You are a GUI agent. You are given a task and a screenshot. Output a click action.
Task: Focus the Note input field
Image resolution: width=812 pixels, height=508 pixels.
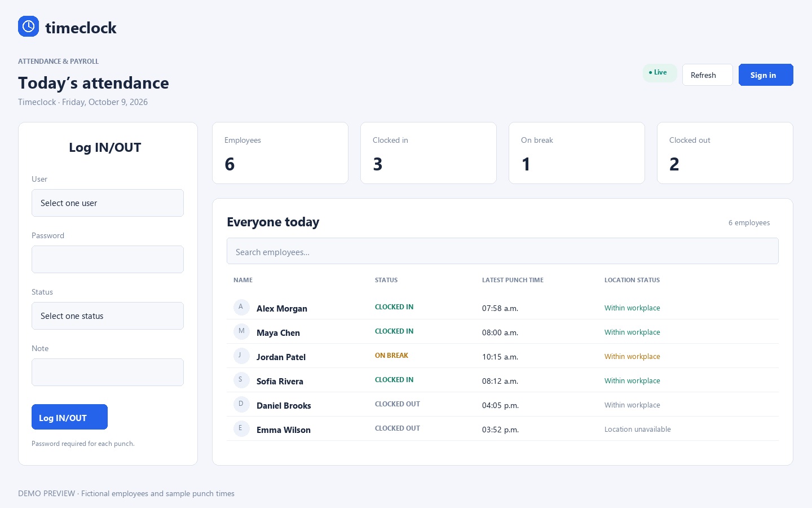click(108, 373)
